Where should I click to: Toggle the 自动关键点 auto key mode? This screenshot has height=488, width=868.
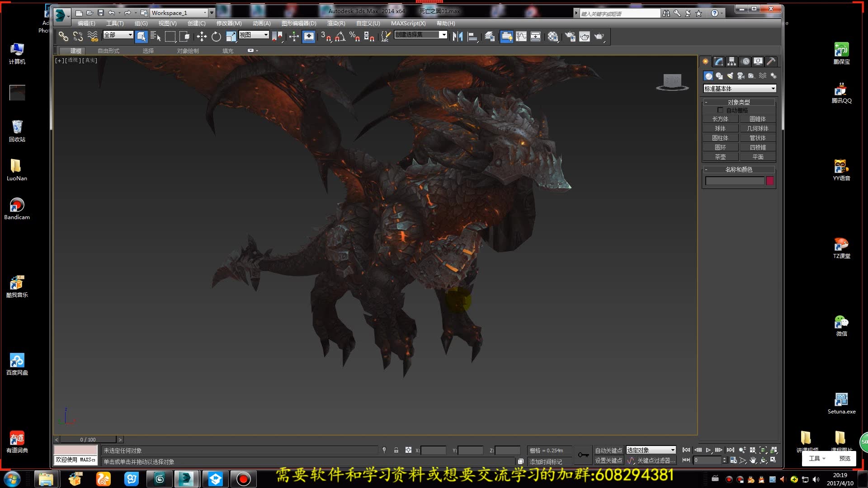(x=609, y=450)
